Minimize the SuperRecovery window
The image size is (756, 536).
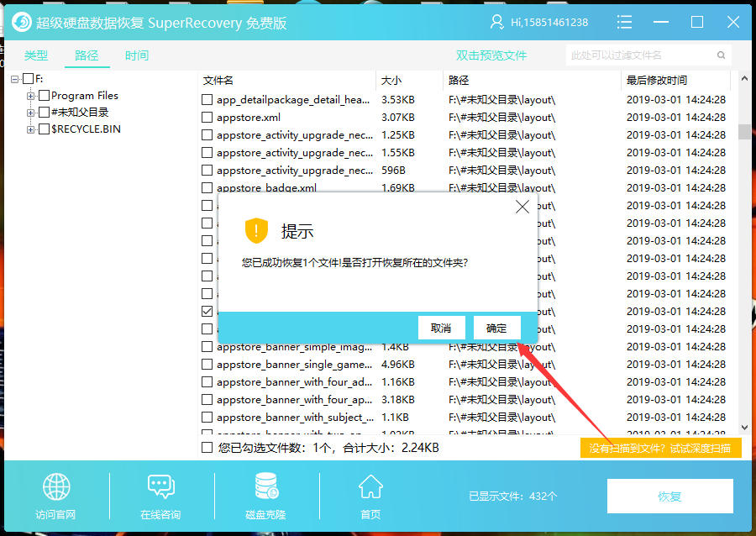tap(660, 22)
